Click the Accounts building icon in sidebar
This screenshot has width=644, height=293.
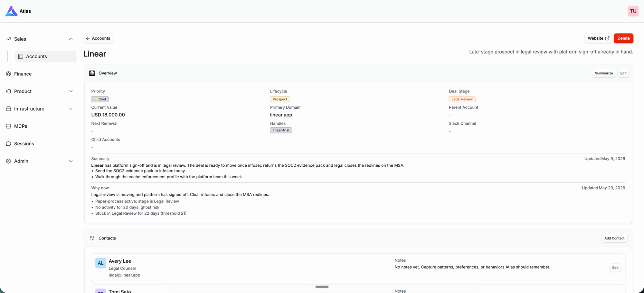(20, 56)
